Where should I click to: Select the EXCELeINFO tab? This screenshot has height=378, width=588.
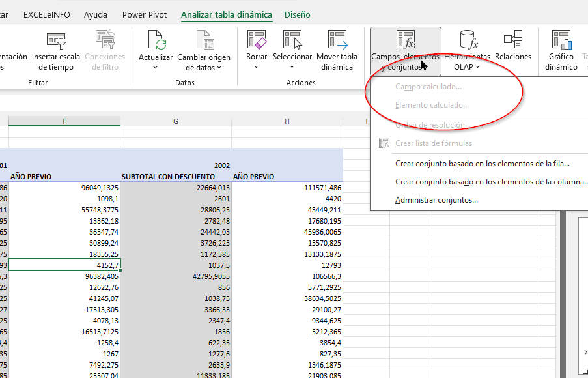click(x=47, y=14)
